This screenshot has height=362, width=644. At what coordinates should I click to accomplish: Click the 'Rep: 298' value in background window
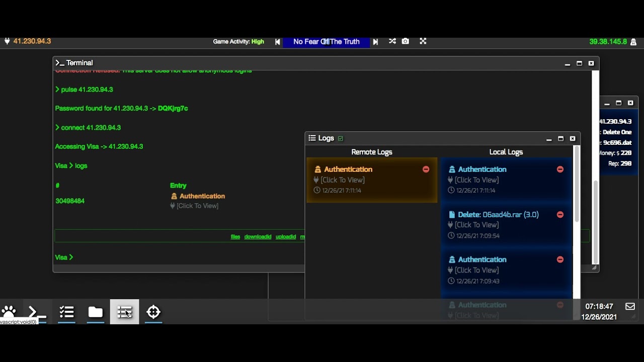click(620, 163)
